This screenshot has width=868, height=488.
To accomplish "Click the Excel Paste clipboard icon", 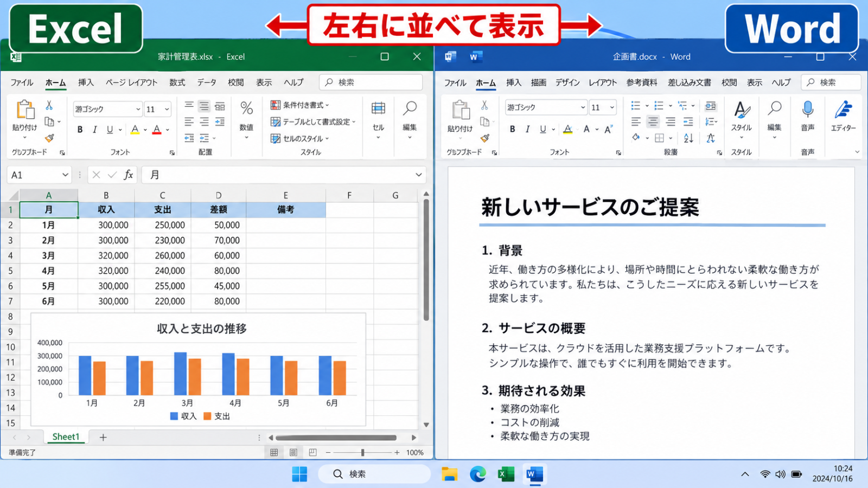I will (x=25, y=110).
